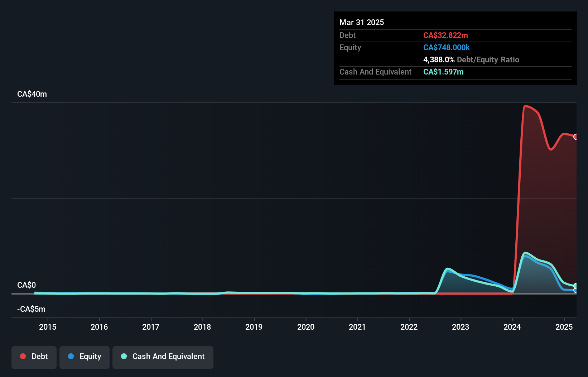The image size is (588, 377).
Task: Click the red Debt endpoint marker on chart
Action: pyautogui.click(x=576, y=137)
